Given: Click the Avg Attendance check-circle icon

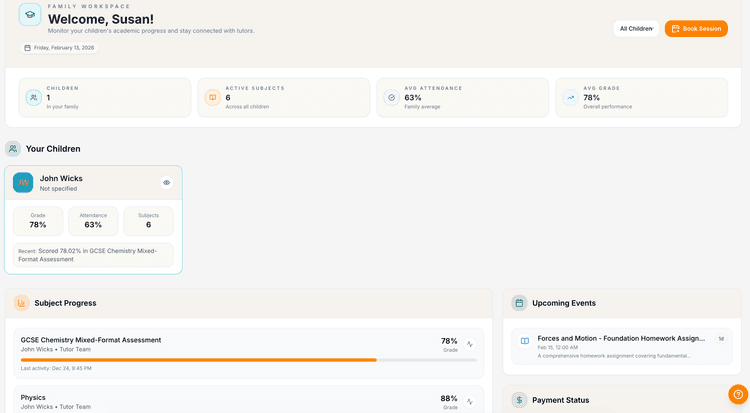Looking at the screenshot, I should [391, 98].
